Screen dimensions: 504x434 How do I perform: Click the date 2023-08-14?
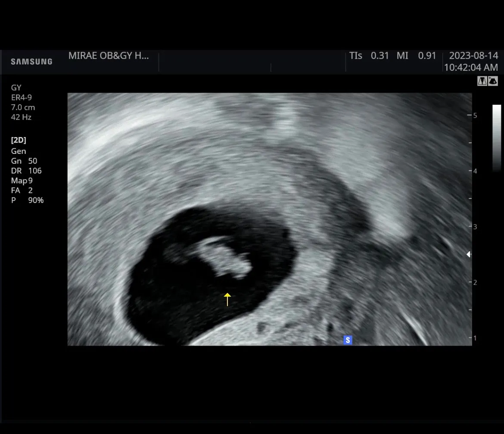click(x=473, y=56)
